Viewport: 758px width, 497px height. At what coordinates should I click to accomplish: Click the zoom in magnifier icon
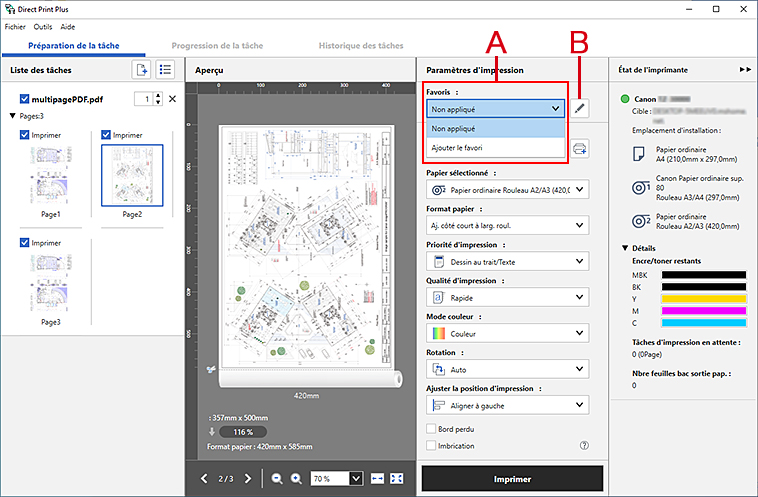pos(296,479)
